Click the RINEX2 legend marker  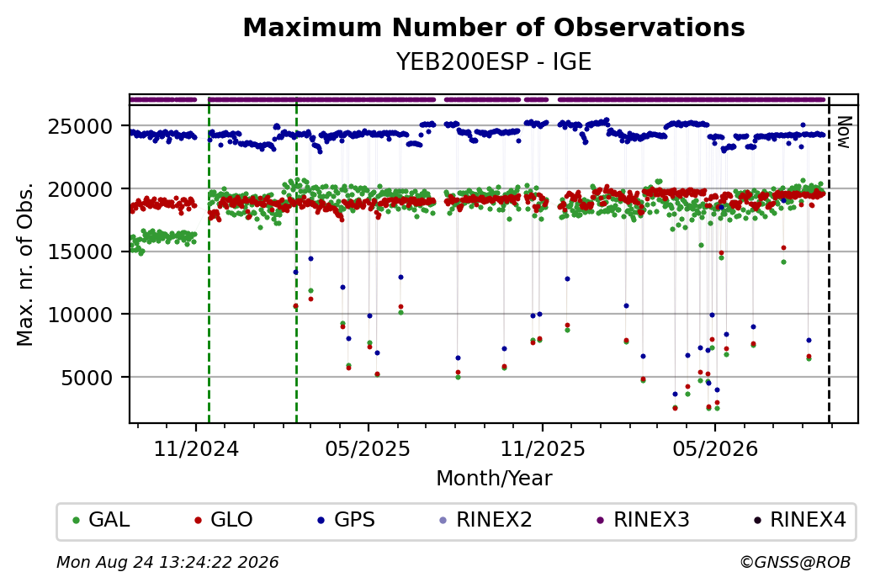pyautogui.click(x=443, y=521)
